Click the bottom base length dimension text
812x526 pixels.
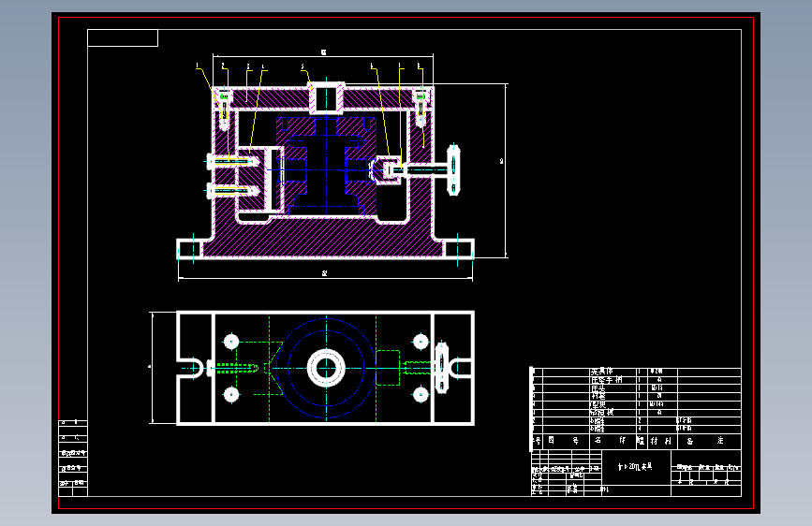tap(325, 273)
